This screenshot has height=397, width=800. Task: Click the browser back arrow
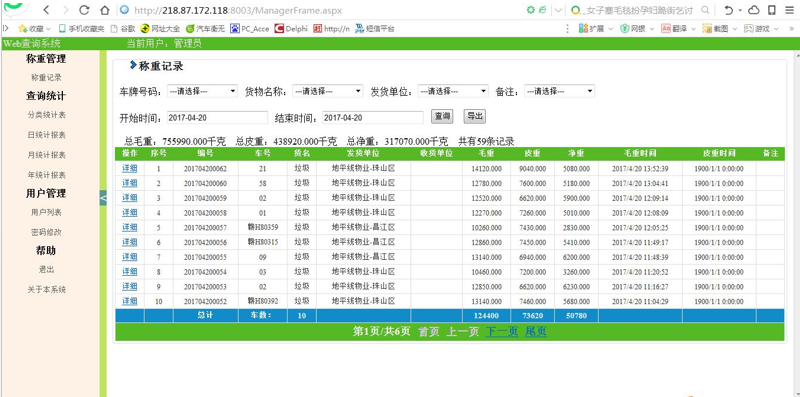coord(46,10)
